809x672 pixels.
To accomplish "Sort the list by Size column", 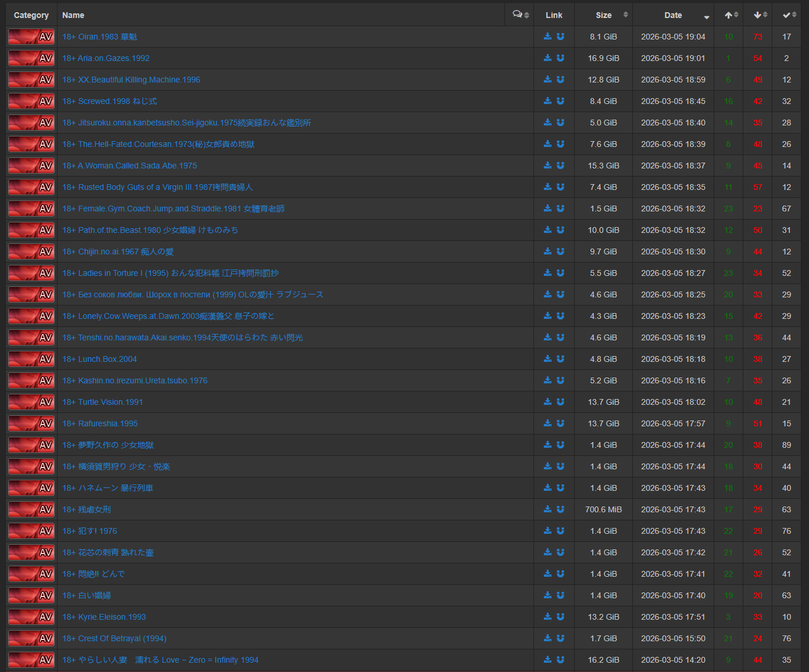I will pos(604,15).
